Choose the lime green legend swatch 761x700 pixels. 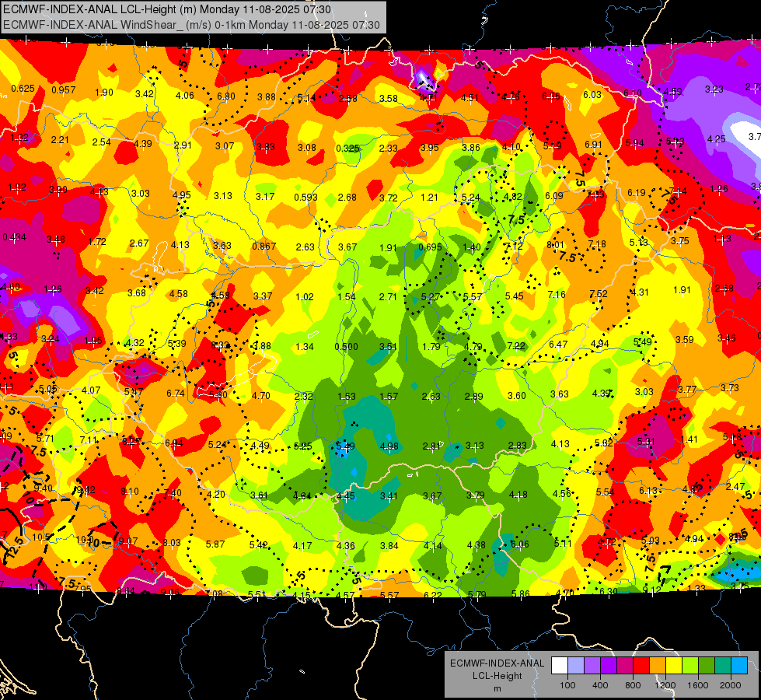690,666
